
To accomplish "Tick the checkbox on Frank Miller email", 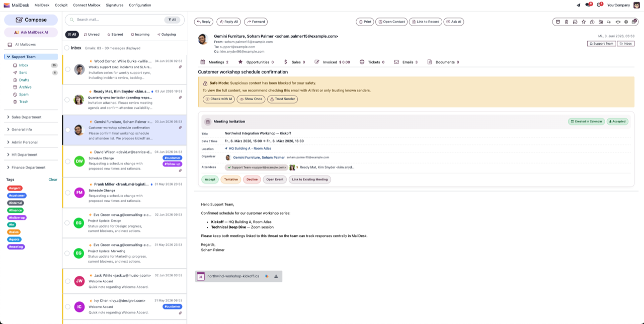I will [67, 192].
